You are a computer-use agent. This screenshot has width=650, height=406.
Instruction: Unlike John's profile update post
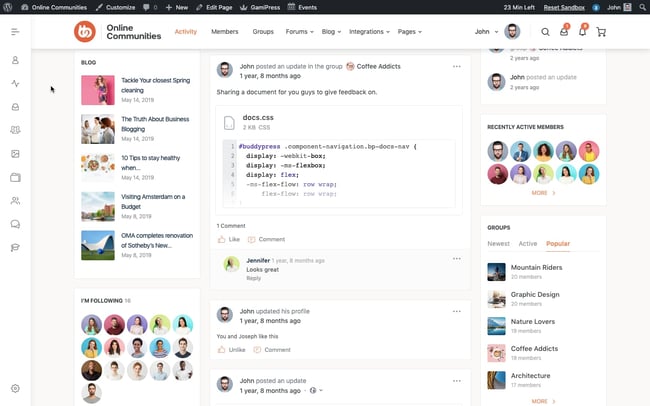tap(231, 350)
